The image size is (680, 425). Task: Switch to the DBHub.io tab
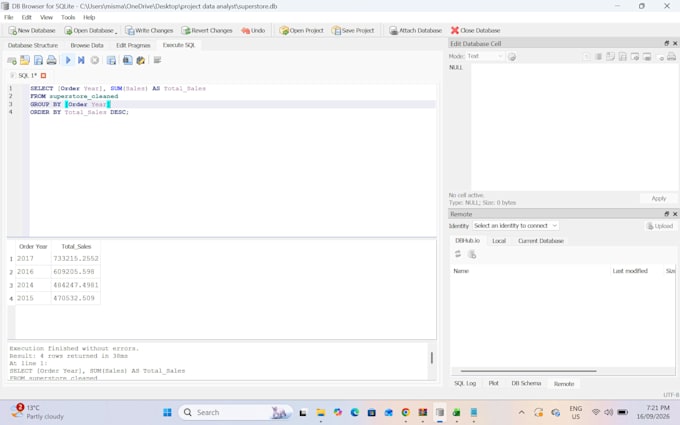468,241
